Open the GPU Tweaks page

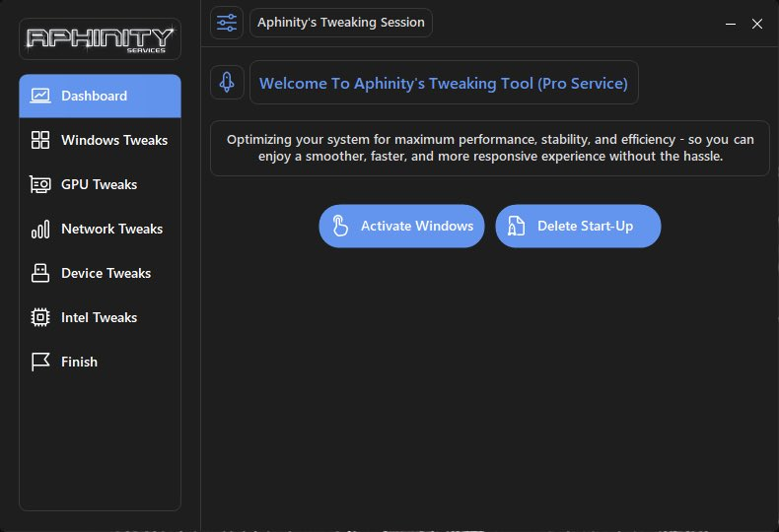coord(100,184)
